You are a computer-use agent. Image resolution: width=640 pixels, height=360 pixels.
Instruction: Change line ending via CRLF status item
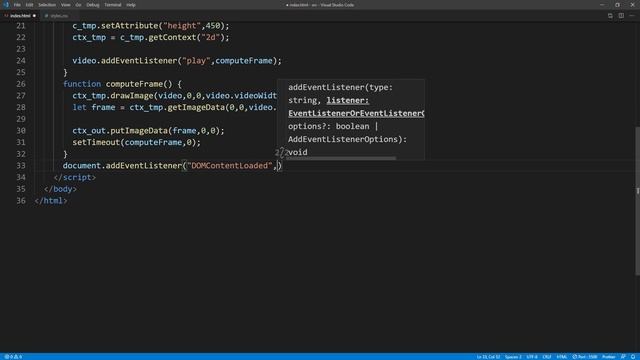[x=547, y=357]
